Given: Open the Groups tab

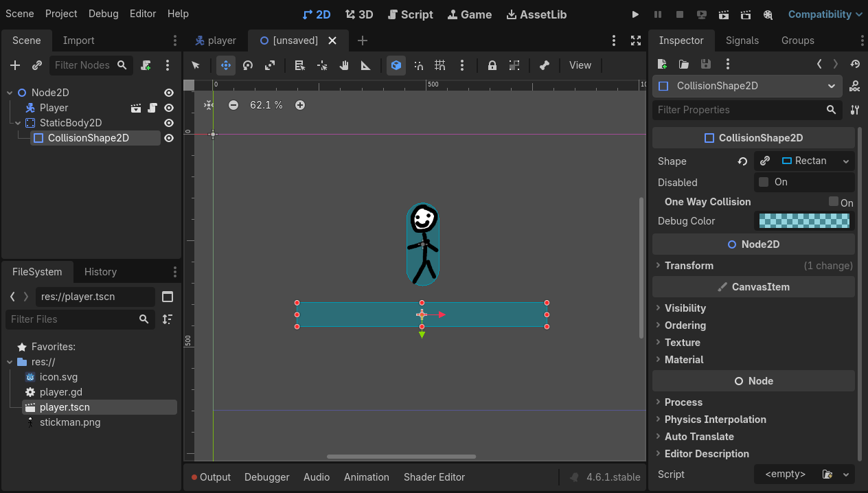Looking at the screenshot, I should click(798, 41).
